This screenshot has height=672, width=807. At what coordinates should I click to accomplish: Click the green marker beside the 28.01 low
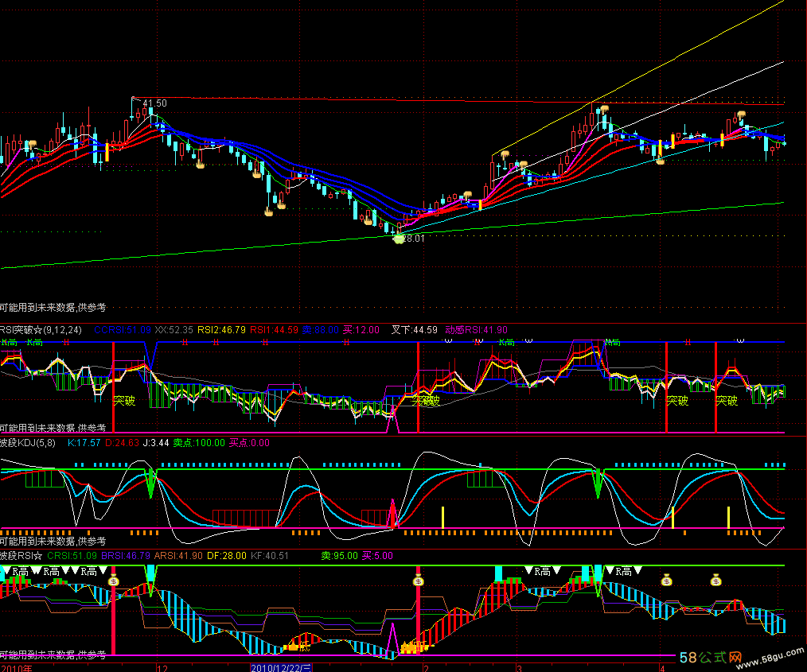pyautogui.click(x=399, y=239)
